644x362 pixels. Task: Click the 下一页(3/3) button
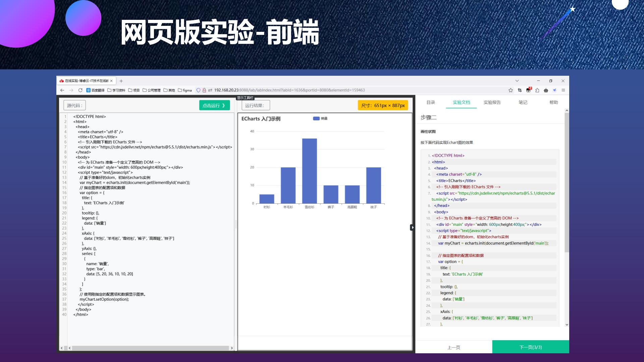[x=531, y=347]
